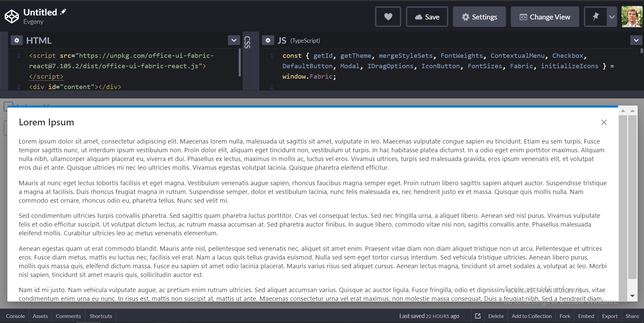Click Embed in the footer
Viewport: 644px width, 323px height.
586,316
